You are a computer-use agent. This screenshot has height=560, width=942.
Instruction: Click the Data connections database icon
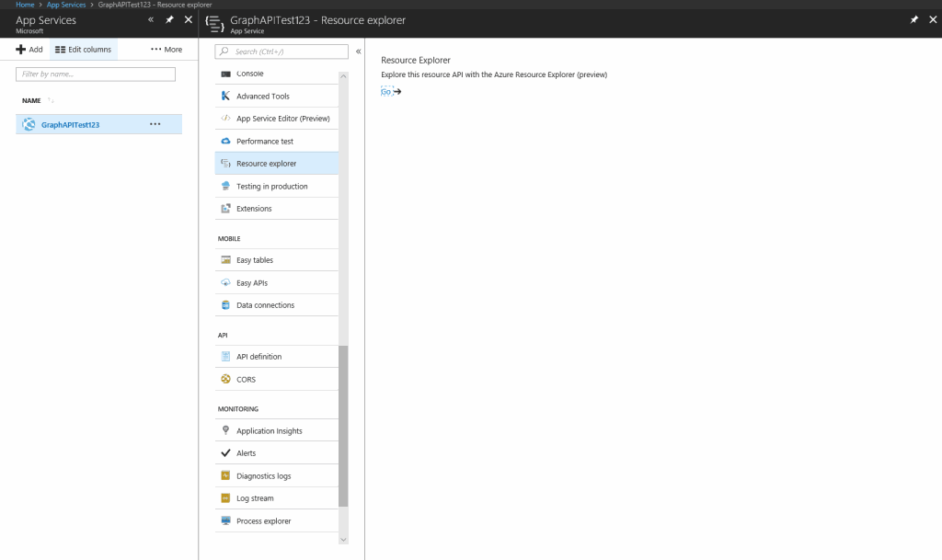pos(226,305)
